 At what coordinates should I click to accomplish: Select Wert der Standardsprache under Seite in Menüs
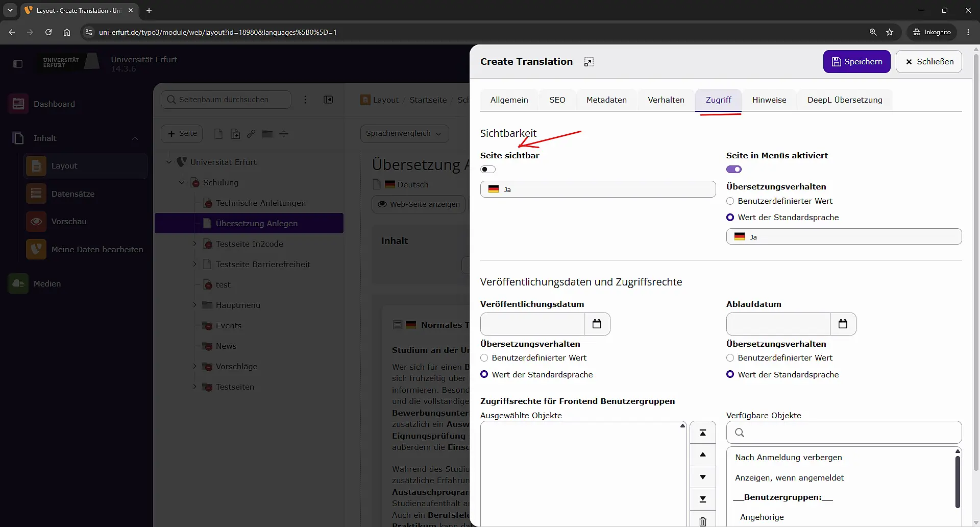click(730, 218)
